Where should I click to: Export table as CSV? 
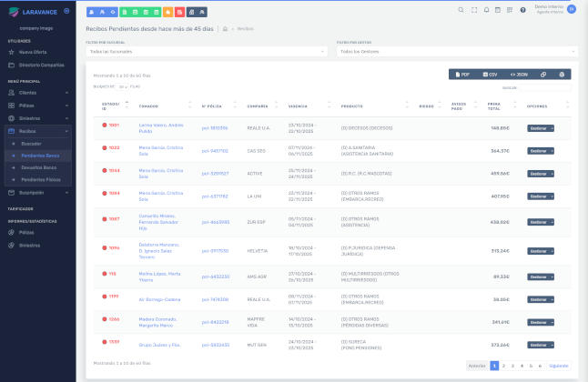(x=490, y=74)
